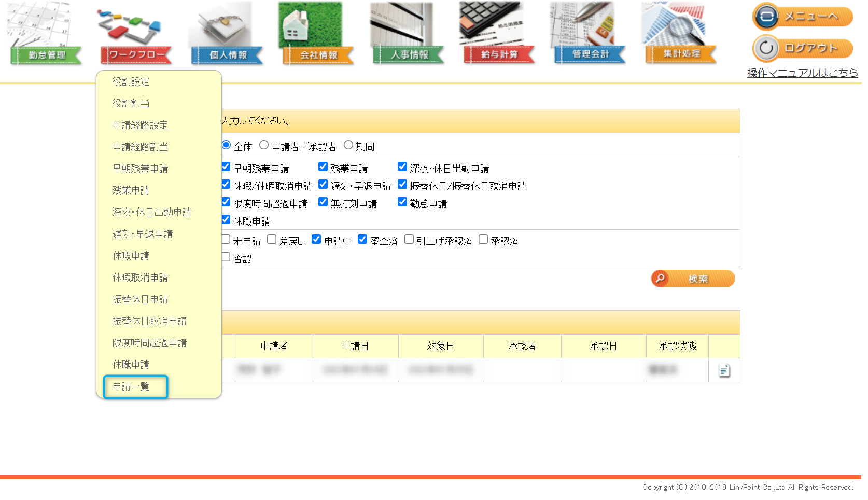Open the 操作マニュアルはこちら link
This screenshot has width=868, height=500.
pos(802,73)
